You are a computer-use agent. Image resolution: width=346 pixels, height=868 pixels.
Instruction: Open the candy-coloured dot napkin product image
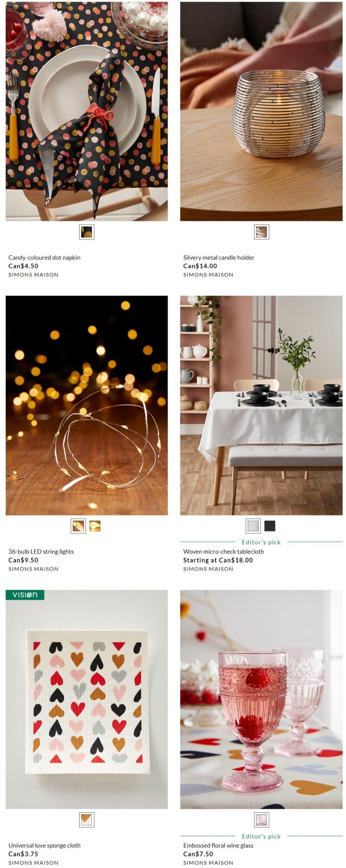pyautogui.click(x=86, y=111)
